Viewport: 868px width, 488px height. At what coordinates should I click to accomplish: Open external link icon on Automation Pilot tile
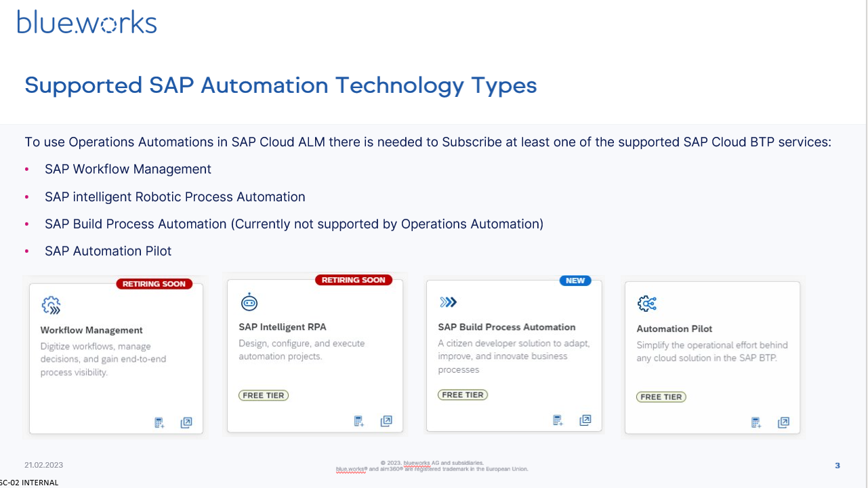783,422
